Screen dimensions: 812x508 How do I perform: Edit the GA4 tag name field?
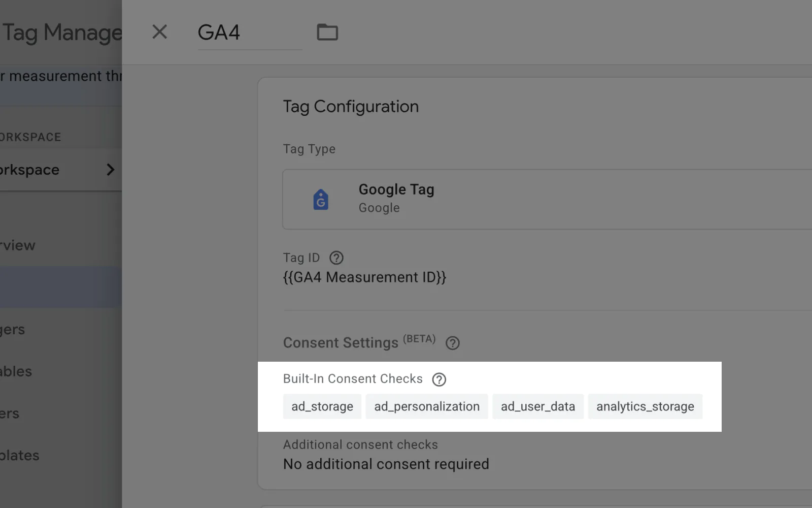point(249,33)
